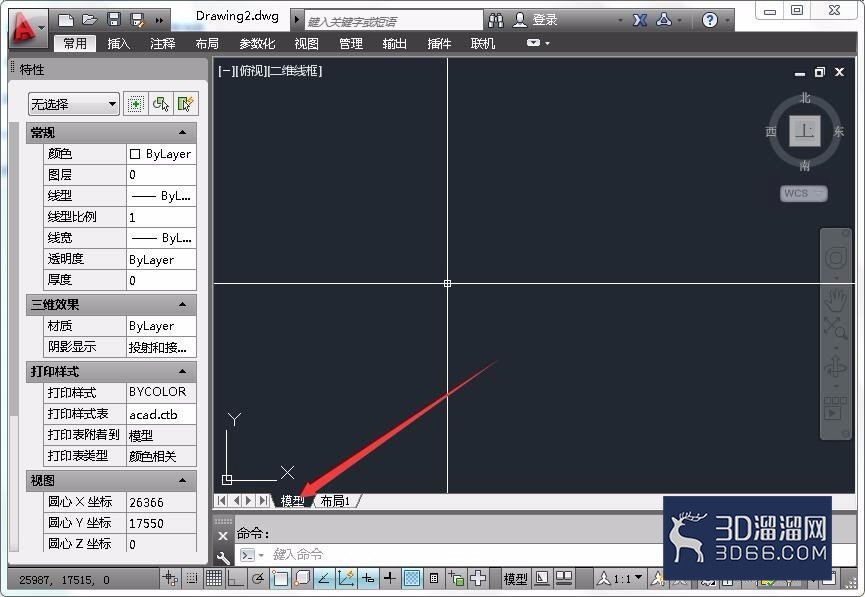Click the [二维线框] visual style label
The width and height of the screenshot is (865, 597).
tap(295, 71)
